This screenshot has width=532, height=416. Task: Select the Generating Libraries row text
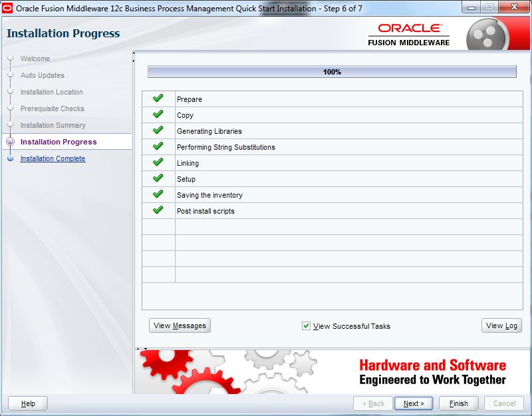coord(209,131)
